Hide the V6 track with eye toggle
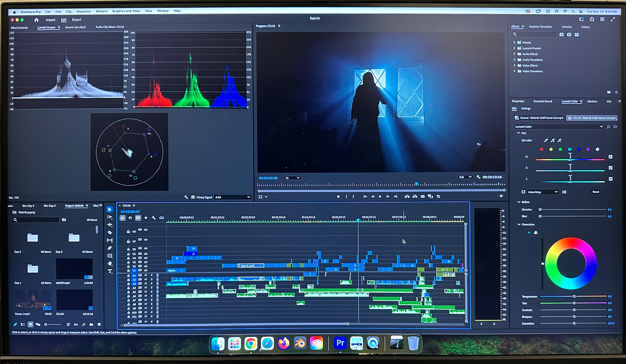This screenshot has height=364, width=626. 146,248
